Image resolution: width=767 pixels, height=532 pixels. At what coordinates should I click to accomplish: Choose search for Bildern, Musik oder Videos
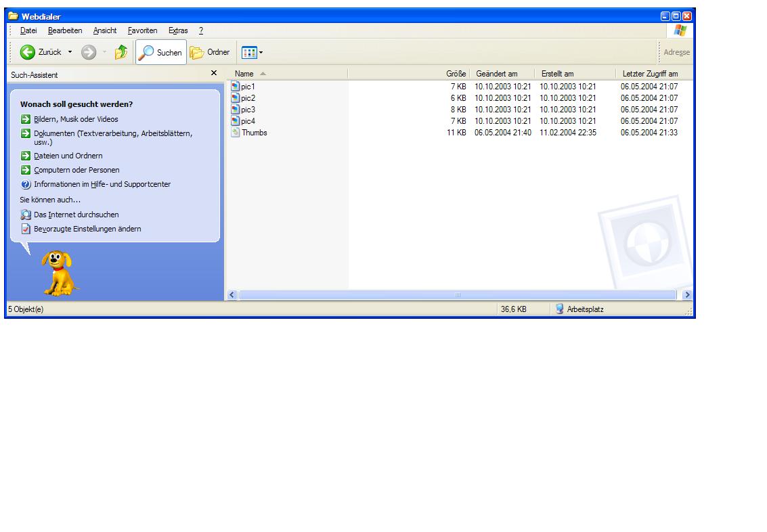tap(76, 119)
